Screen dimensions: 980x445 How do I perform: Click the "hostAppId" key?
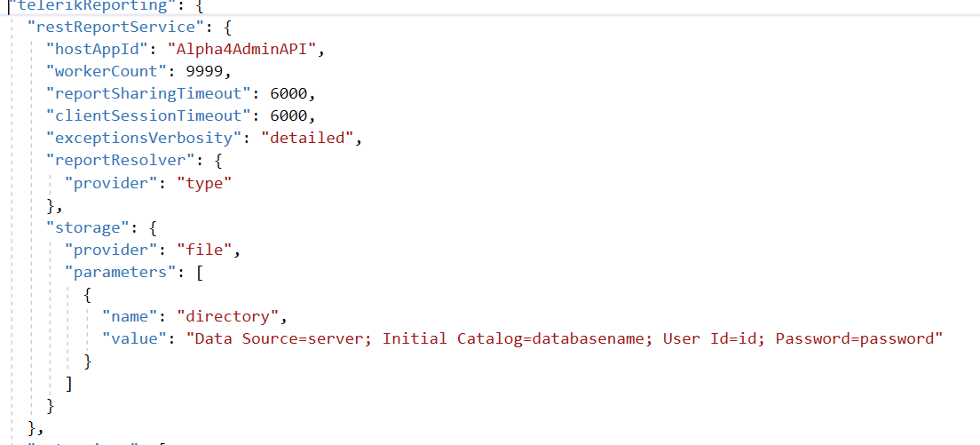point(99,50)
